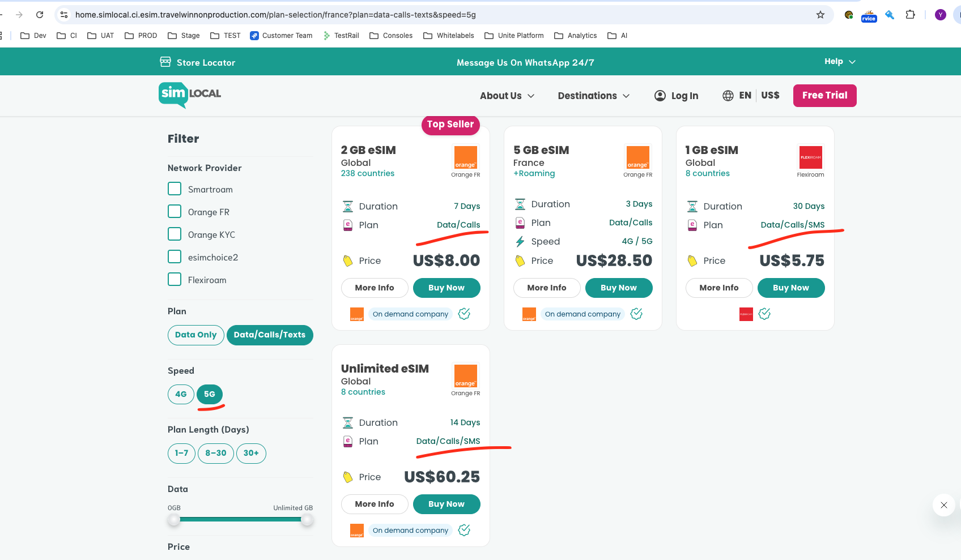Select the Data Only plan filter
Image resolution: width=961 pixels, height=560 pixels.
click(195, 335)
